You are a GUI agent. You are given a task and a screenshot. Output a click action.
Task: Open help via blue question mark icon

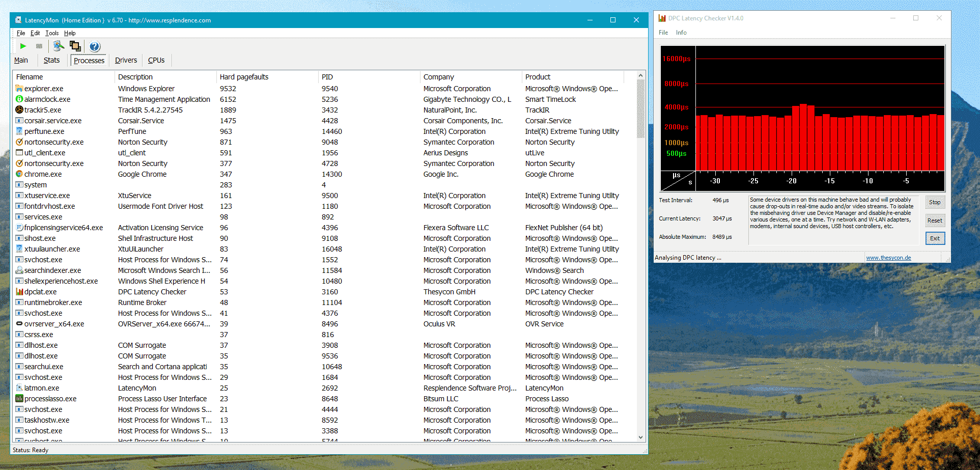point(95,47)
